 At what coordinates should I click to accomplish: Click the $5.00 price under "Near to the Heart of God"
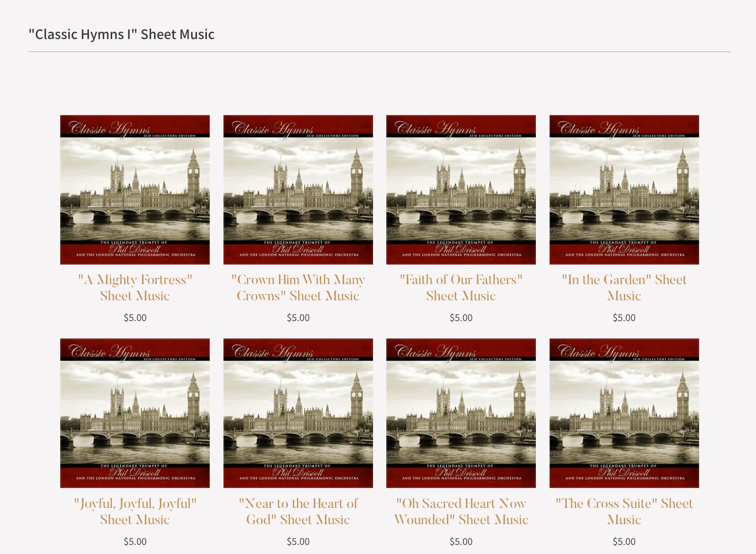tap(298, 542)
